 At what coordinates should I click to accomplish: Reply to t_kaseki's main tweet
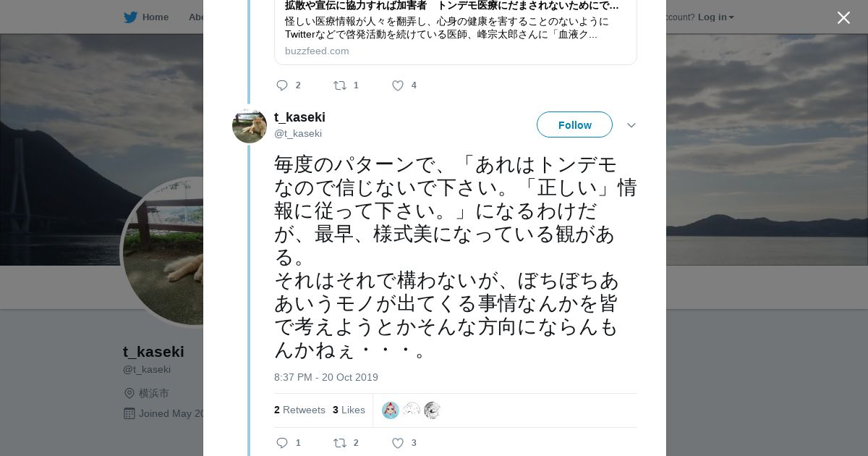[282, 443]
